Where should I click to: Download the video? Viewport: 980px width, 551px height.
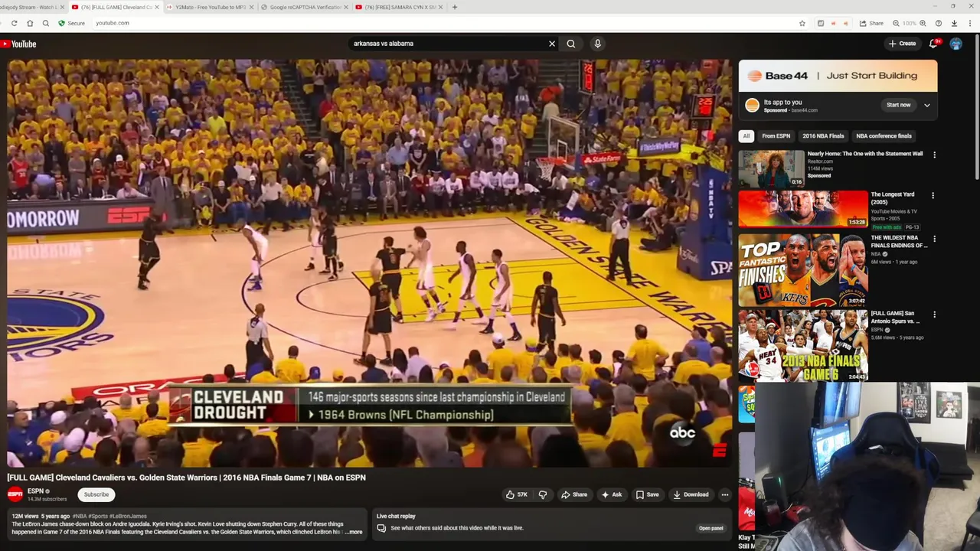[x=691, y=494]
